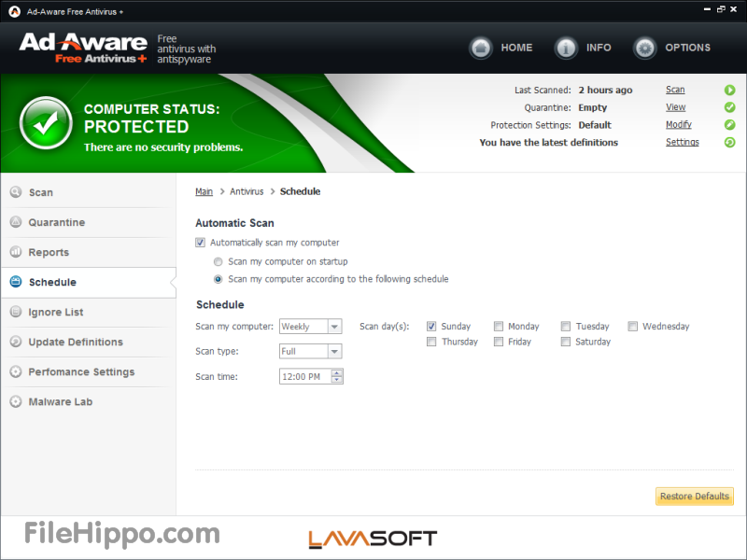Viewport: 747px width, 560px height.
Task: Click the Ad-Aware logo icon in title bar
Action: pos(15,11)
